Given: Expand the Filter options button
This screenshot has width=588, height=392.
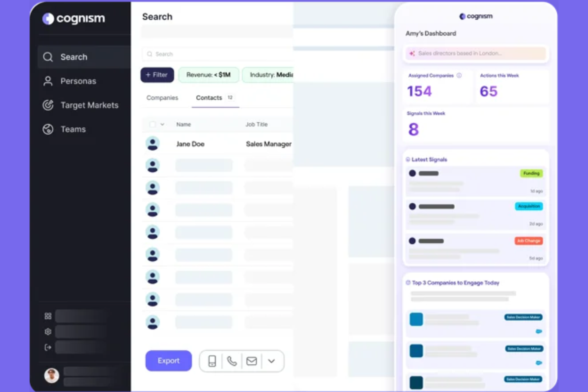Looking at the screenshot, I should 157,75.
